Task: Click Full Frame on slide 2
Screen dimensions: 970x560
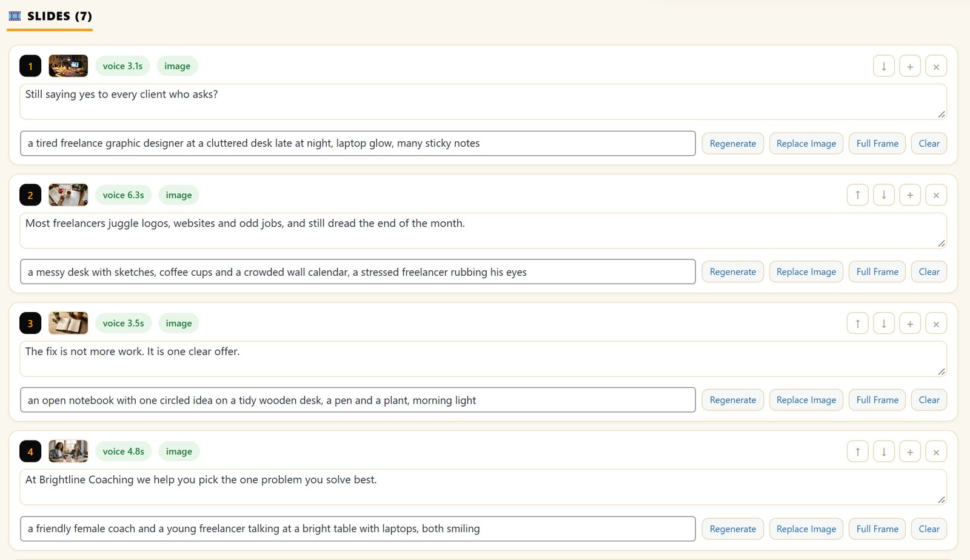Action: (877, 272)
